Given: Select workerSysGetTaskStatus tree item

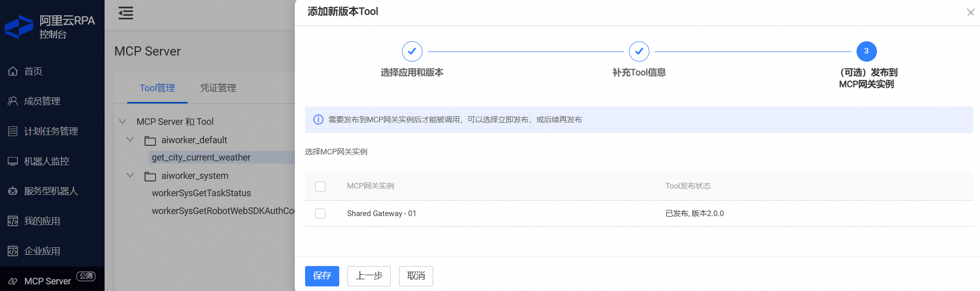Looking at the screenshot, I should point(201,193).
